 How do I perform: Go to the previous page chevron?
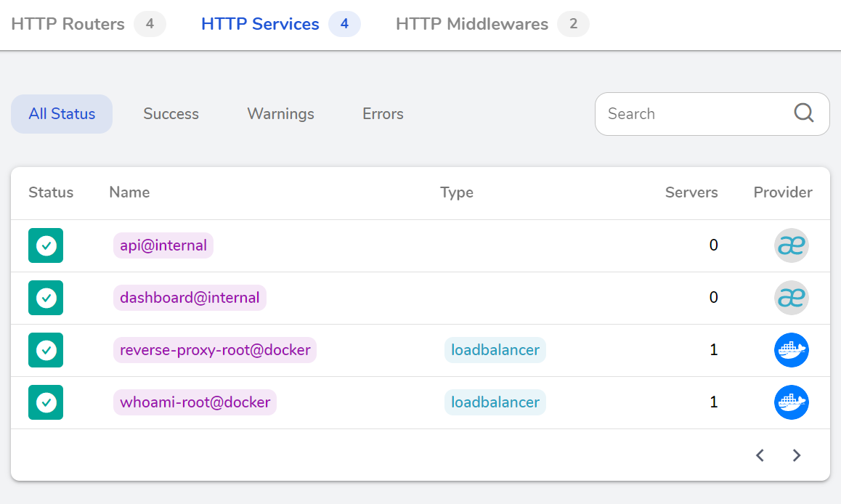(x=760, y=455)
